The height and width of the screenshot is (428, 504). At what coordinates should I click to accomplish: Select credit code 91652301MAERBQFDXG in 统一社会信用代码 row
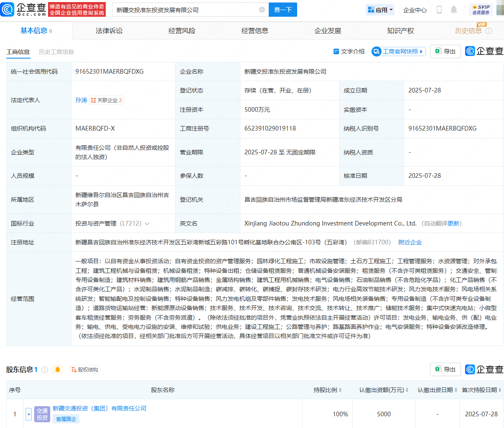109,72
